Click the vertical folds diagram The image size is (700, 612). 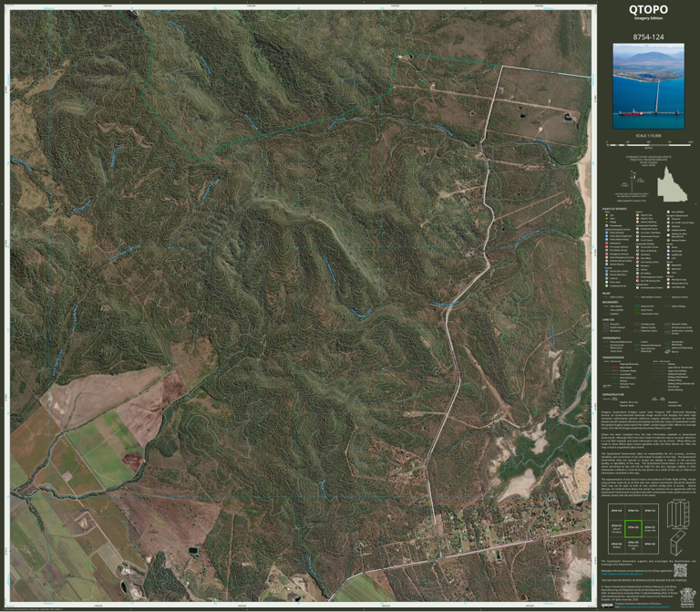(677, 514)
